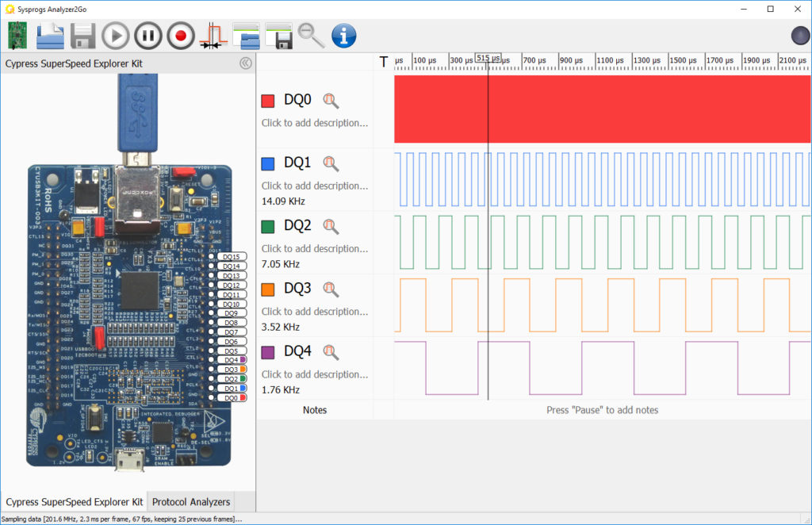
Task: Toggle the DQ3 pin label on board
Action: pyautogui.click(x=232, y=369)
